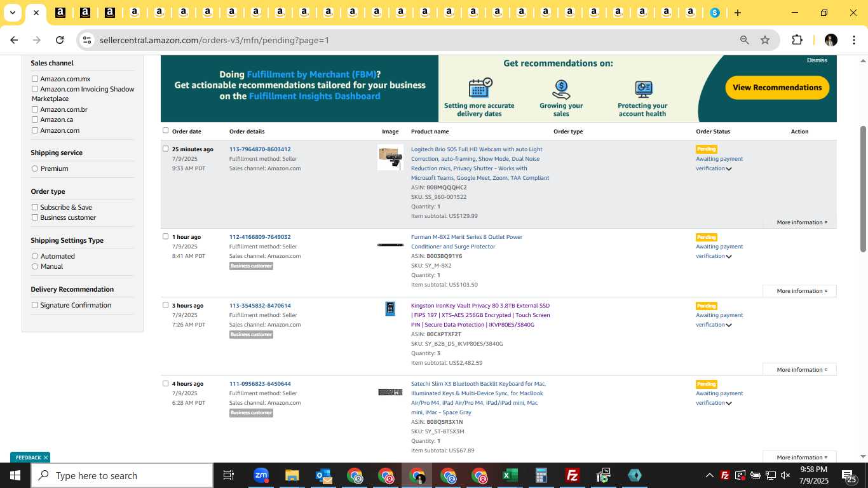Check the Amazon.com.mx sales channel

pyautogui.click(x=35, y=79)
